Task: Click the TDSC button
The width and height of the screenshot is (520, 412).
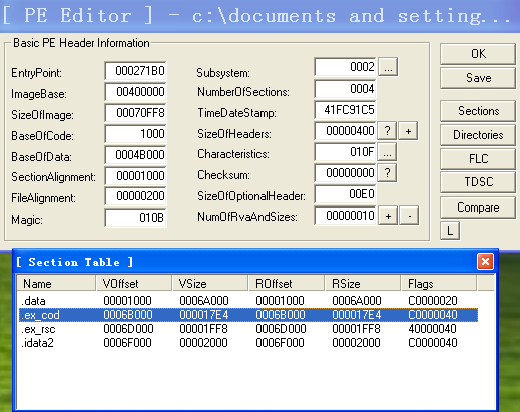Action: [478, 182]
